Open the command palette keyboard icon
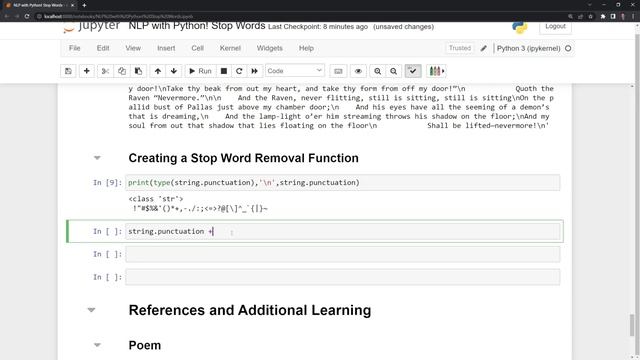 coord(338,71)
